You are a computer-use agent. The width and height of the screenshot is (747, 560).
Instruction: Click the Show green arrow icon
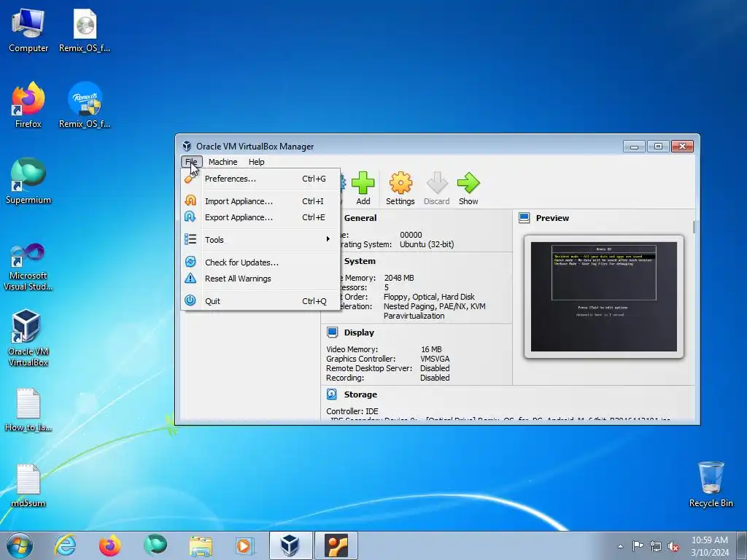click(468, 183)
